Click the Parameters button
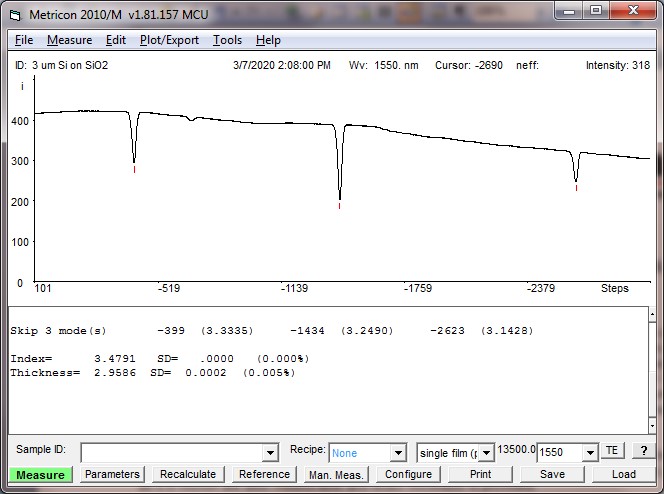 pyautogui.click(x=112, y=474)
